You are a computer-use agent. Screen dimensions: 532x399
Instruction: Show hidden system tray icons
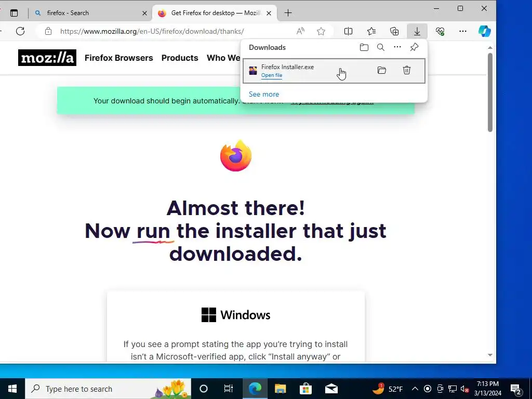[415, 389]
